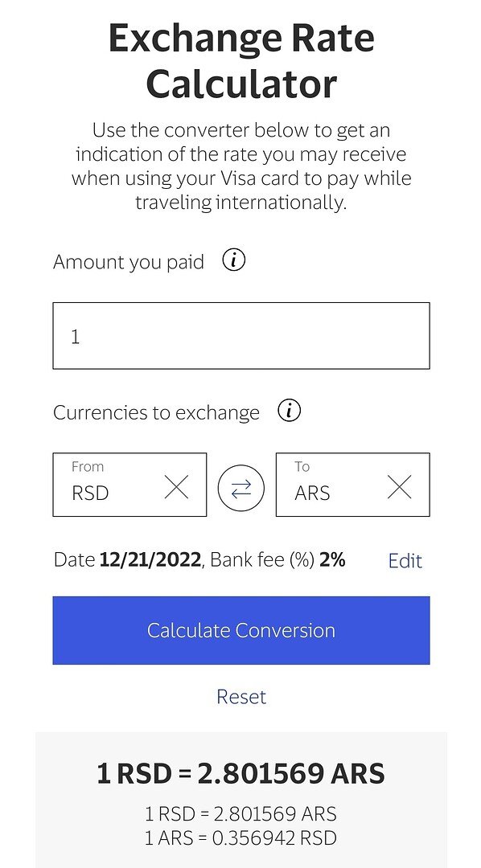481x868 pixels.
Task: Focus the amount input containing 1
Action: pos(241,335)
